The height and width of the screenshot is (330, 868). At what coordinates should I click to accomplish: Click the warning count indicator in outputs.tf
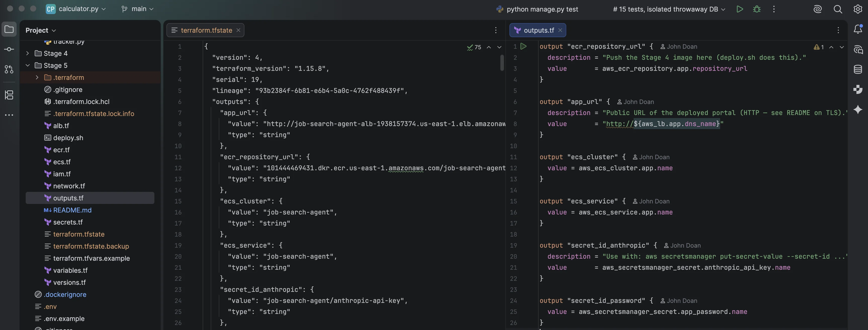pyautogui.click(x=819, y=47)
